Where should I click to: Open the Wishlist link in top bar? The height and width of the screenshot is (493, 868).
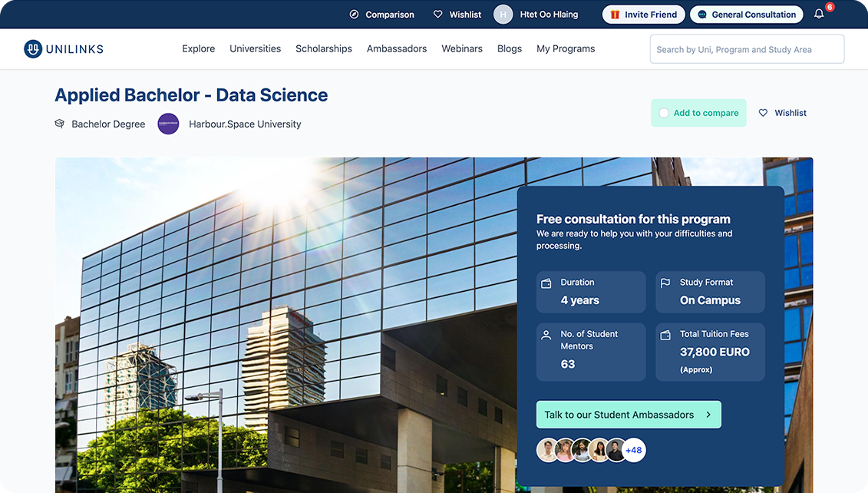click(x=457, y=15)
